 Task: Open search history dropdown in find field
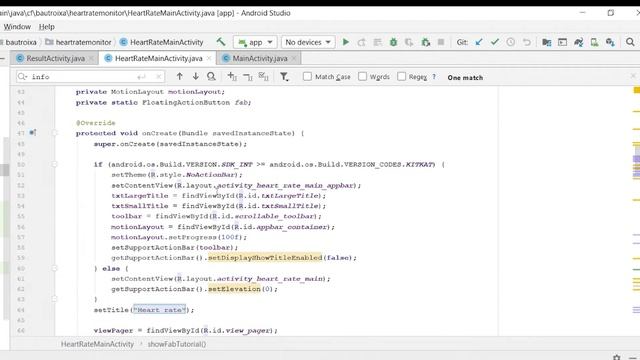point(23,77)
